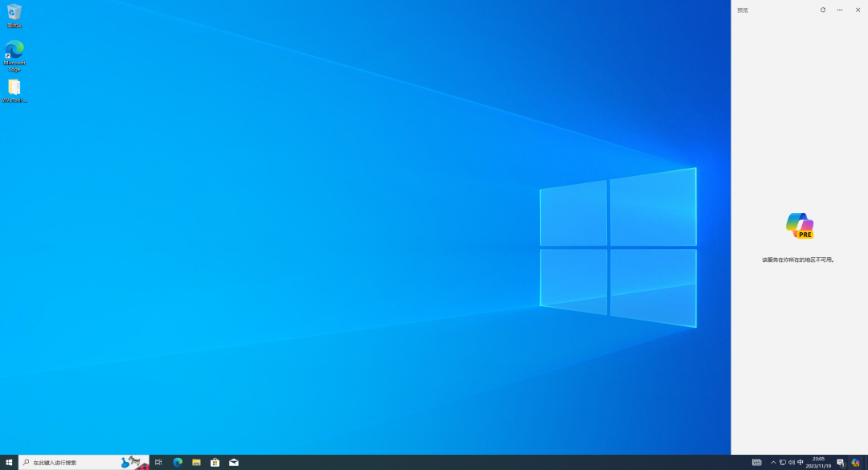
Task: Refresh the Copilot preview panel
Action: click(x=823, y=10)
